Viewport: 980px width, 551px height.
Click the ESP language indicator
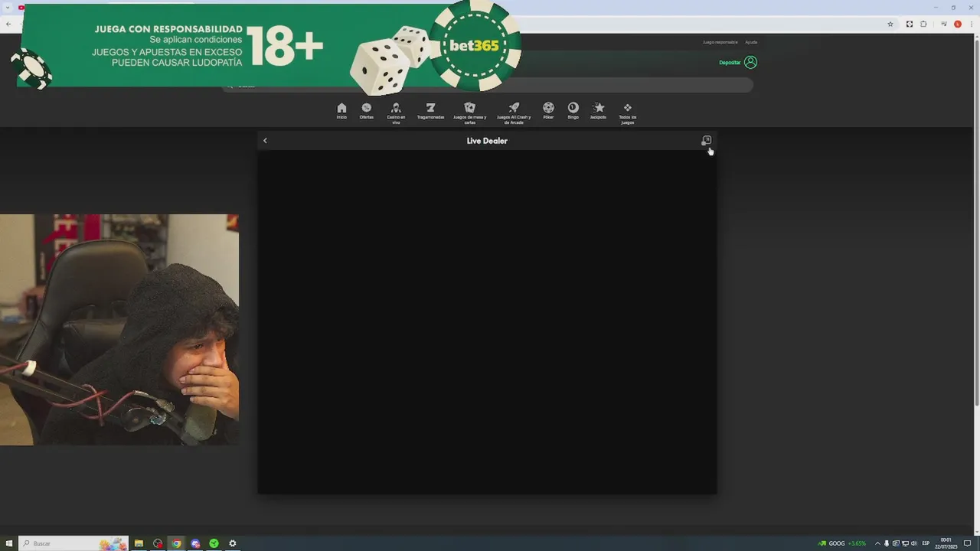pyautogui.click(x=926, y=543)
